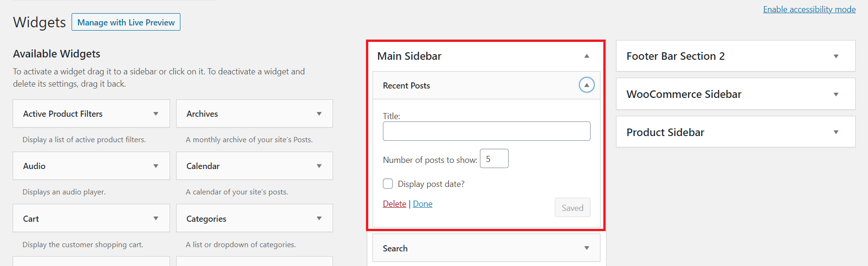
Task: Expand the Cart widget arrow
Action: pyautogui.click(x=156, y=218)
